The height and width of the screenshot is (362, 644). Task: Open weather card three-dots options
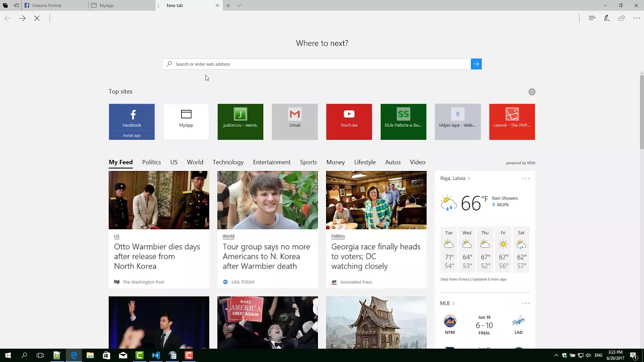point(526,178)
